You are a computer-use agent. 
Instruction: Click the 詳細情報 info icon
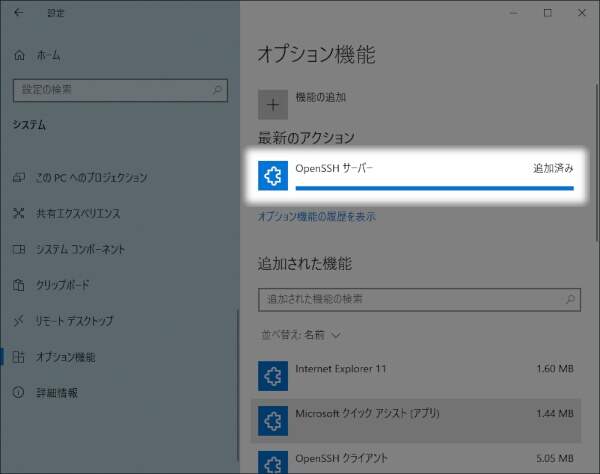[x=18, y=393]
